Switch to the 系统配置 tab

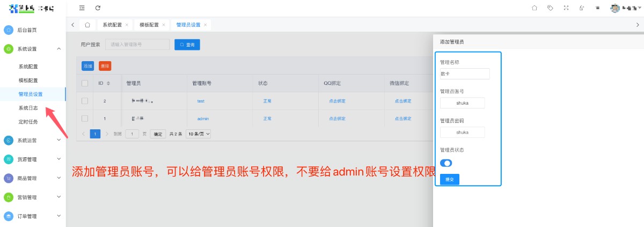(112, 25)
